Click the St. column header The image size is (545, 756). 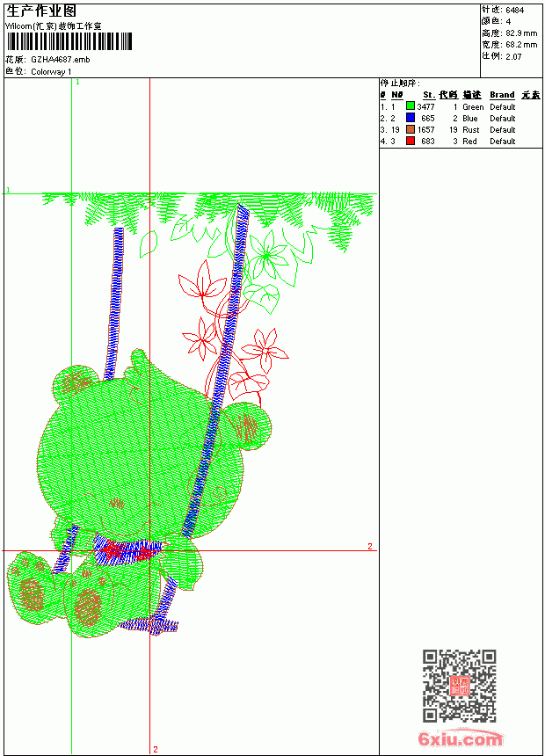coord(429,95)
